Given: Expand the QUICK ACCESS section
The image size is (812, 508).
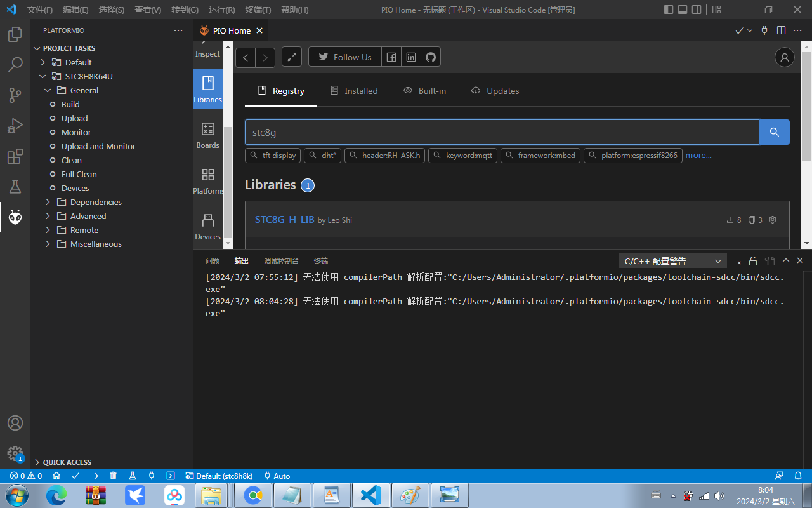Looking at the screenshot, I should point(112,462).
